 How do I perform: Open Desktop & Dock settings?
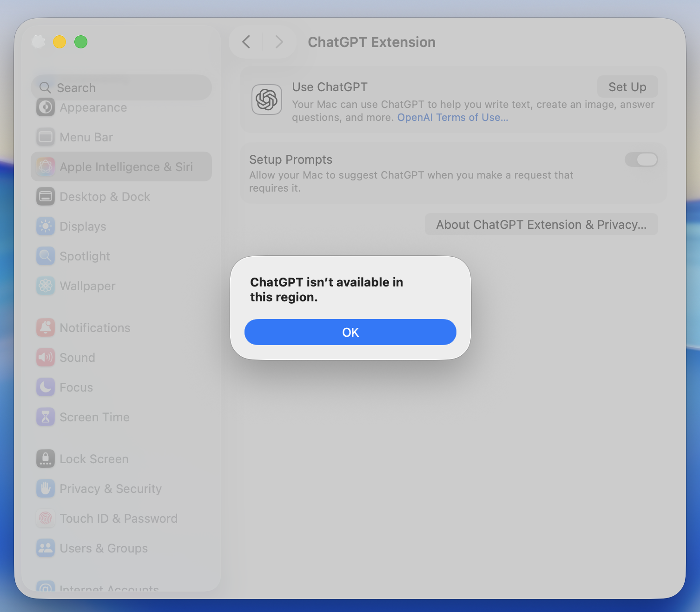[x=105, y=197]
